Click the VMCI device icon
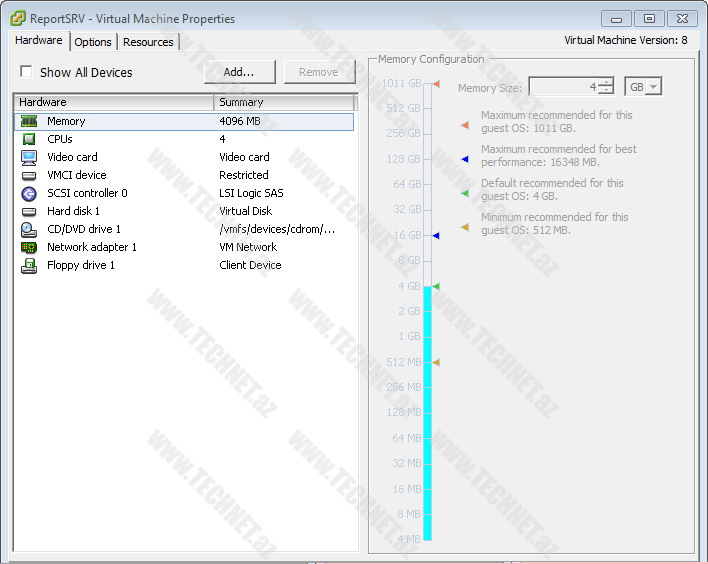The image size is (708, 564). 29,175
